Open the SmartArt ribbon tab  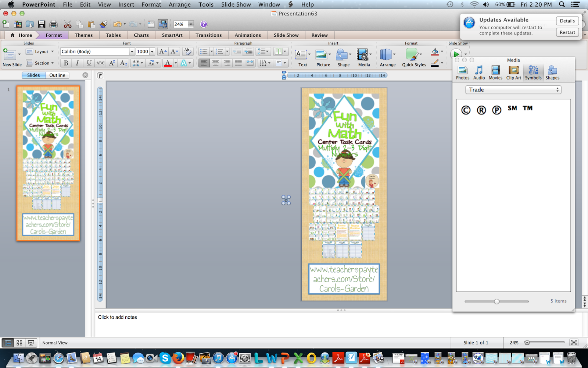(x=172, y=35)
